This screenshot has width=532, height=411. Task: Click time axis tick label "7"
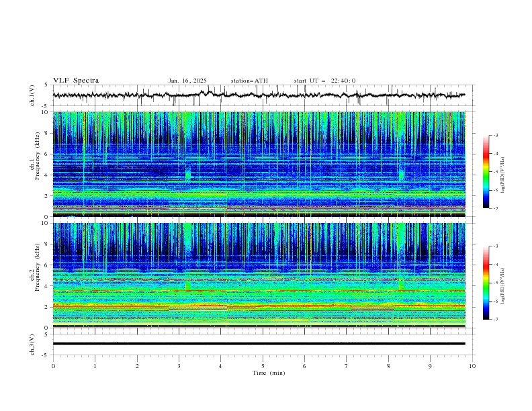click(347, 366)
